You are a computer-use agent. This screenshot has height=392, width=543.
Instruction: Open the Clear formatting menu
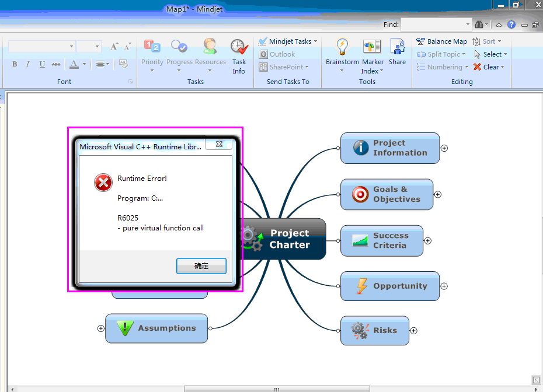pyautogui.click(x=489, y=67)
